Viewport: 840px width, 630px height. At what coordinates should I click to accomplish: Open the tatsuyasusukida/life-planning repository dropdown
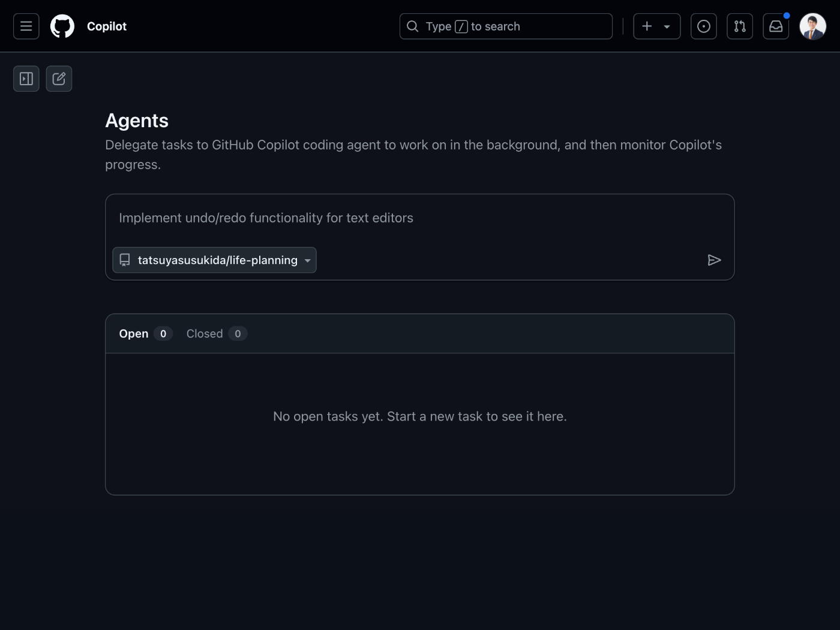pyautogui.click(x=214, y=260)
